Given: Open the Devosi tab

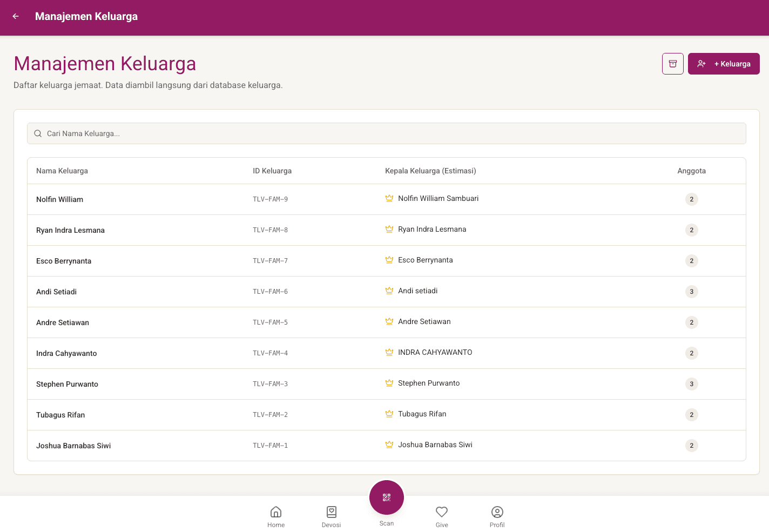Looking at the screenshot, I should [331, 517].
